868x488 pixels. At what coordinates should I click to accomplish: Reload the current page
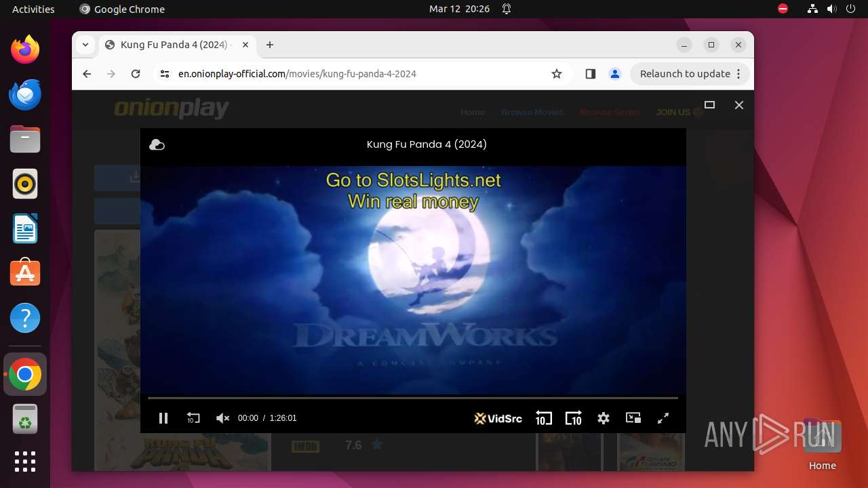click(x=136, y=74)
